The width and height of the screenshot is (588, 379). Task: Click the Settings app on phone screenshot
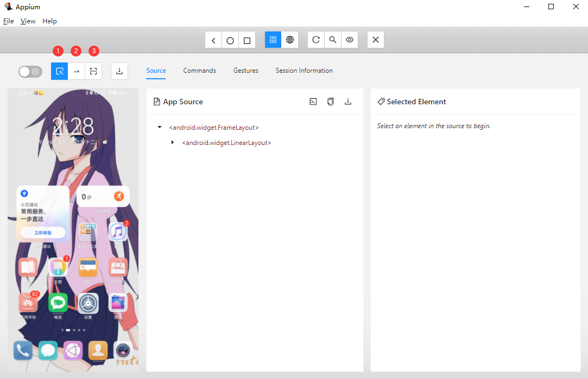click(x=88, y=304)
